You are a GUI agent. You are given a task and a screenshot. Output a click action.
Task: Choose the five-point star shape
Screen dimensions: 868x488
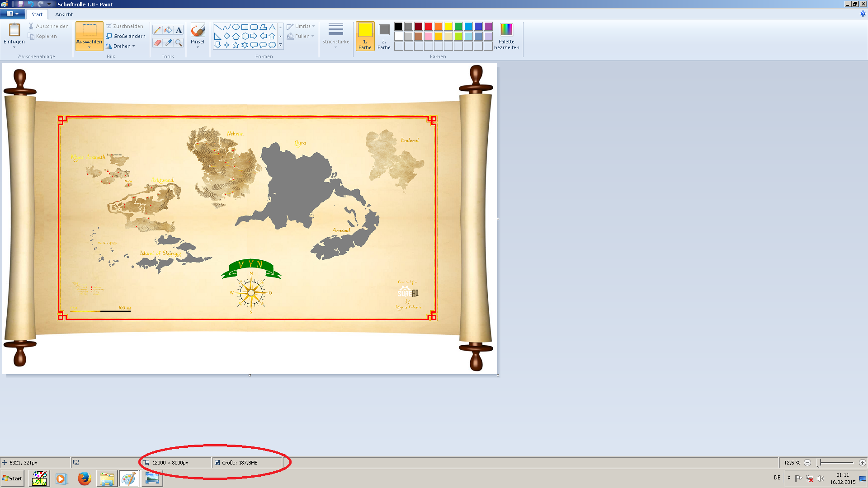tap(236, 45)
